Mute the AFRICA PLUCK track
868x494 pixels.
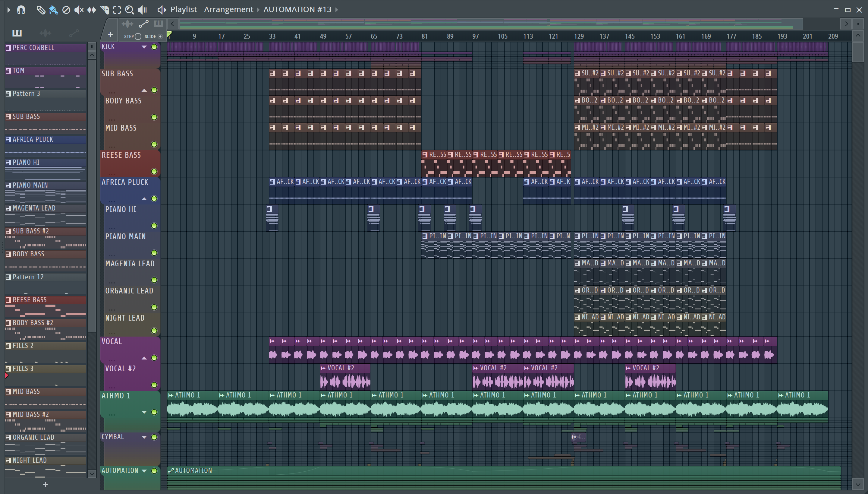coord(154,198)
